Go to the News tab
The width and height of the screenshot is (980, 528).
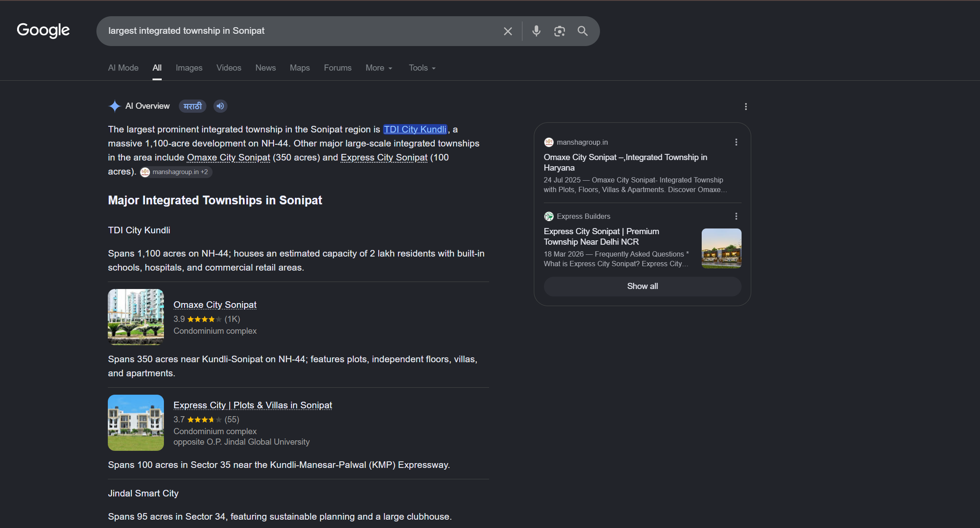[x=266, y=68]
